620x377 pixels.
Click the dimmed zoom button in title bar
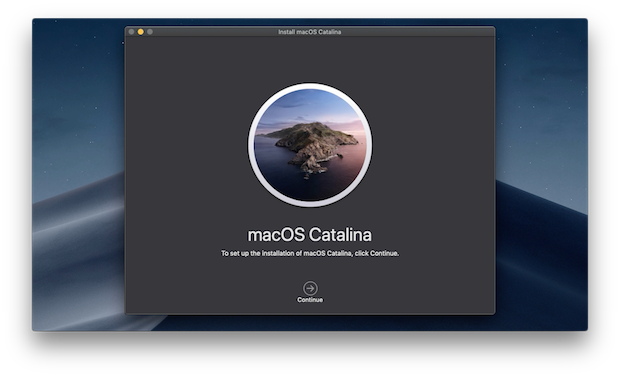coord(150,32)
